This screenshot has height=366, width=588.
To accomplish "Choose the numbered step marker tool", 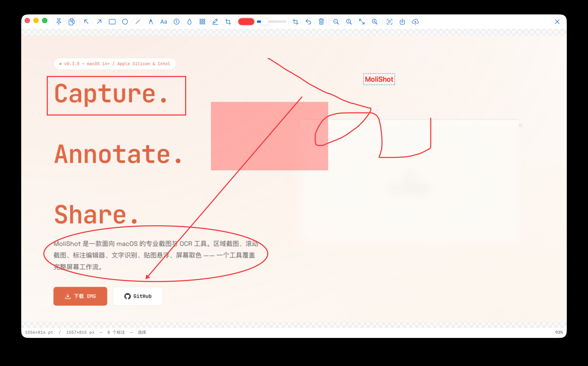I will coord(177,22).
